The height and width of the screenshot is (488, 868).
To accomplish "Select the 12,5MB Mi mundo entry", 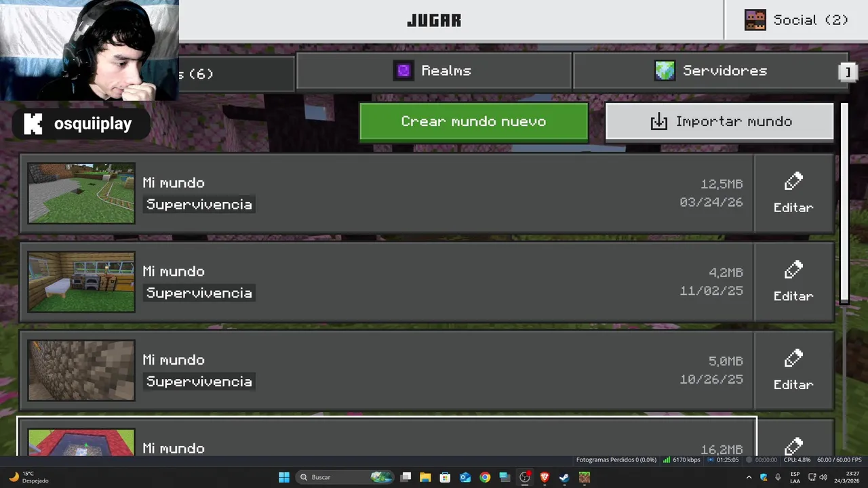I will point(387,193).
